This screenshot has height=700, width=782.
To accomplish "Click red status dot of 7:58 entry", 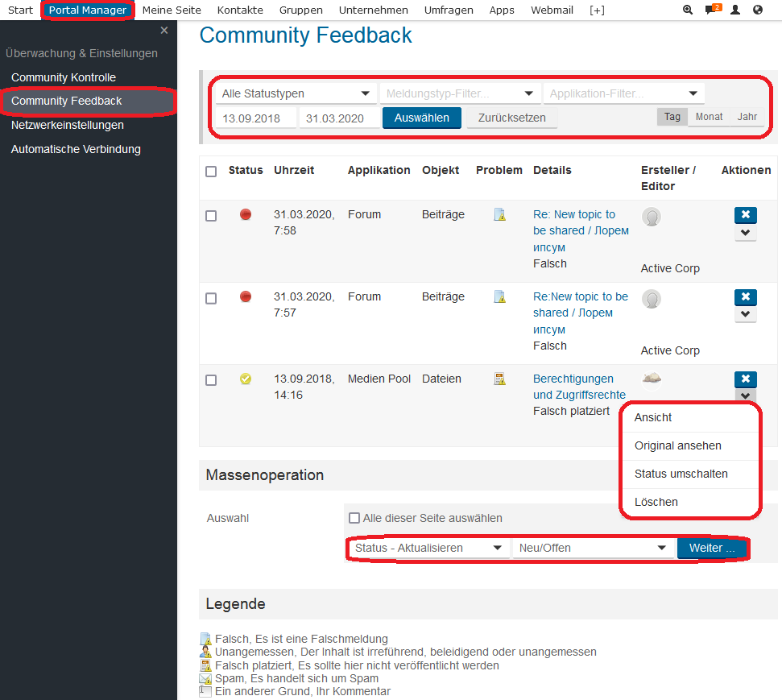I will [246, 214].
